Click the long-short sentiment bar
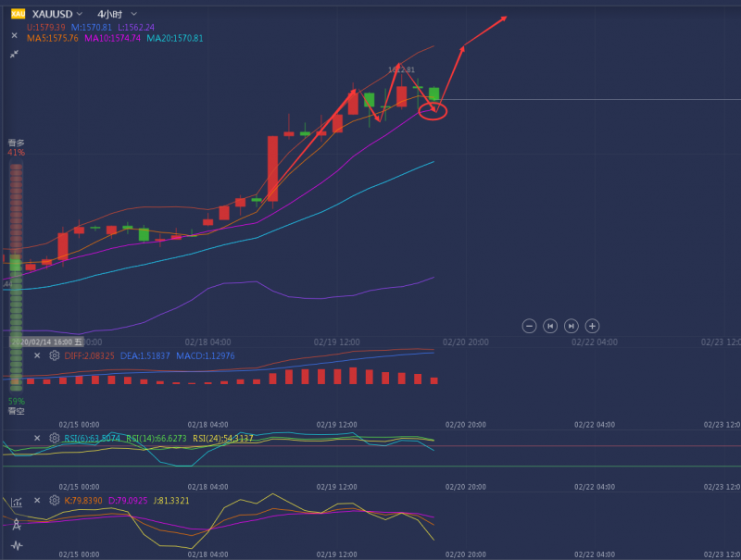Image resolution: width=741 pixels, height=560 pixels. pos(16,277)
